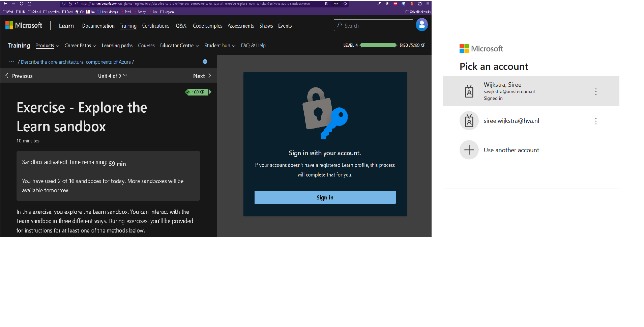Image resolution: width=644 pixels, height=327 pixels.
Task: Click the plus icon to add another account
Action: (469, 150)
